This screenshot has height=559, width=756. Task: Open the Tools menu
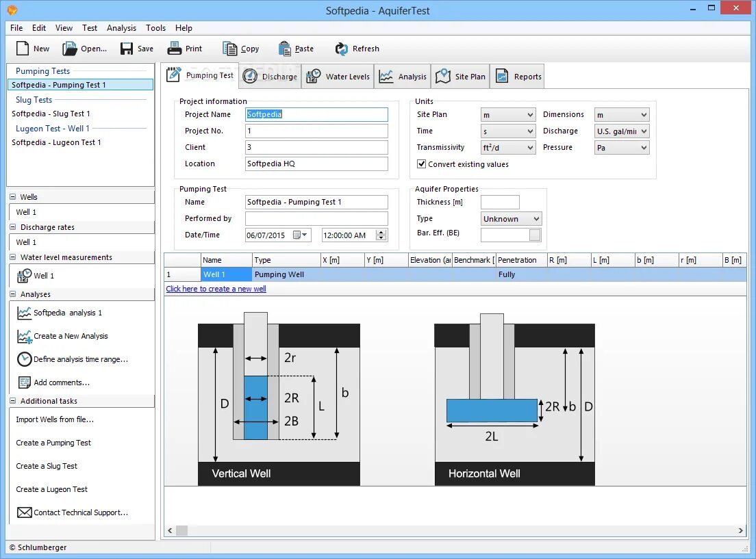pyautogui.click(x=155, y=28)
